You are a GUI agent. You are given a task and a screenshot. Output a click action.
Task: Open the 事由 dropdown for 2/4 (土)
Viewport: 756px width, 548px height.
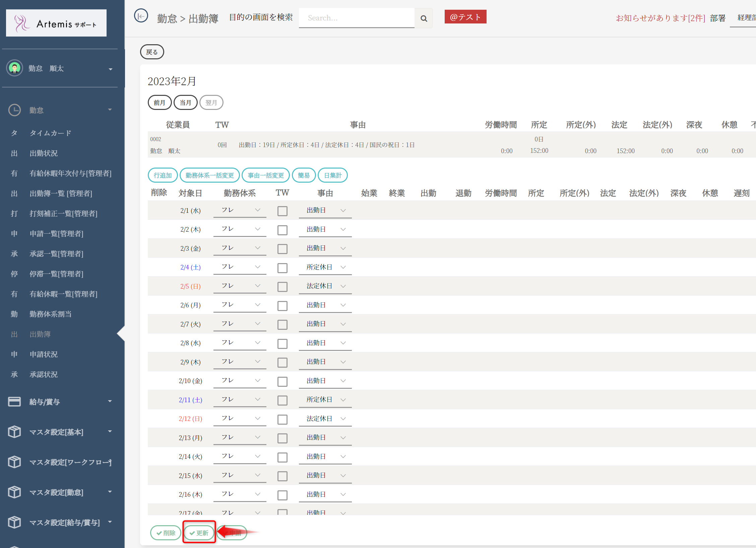pos(325,267)
